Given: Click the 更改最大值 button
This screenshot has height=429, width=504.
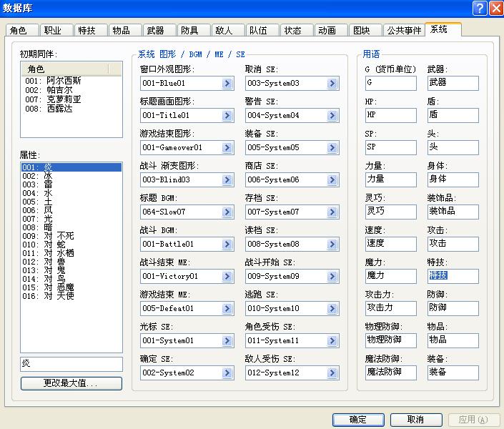Looking at the screenshot, I should (71, 383).
